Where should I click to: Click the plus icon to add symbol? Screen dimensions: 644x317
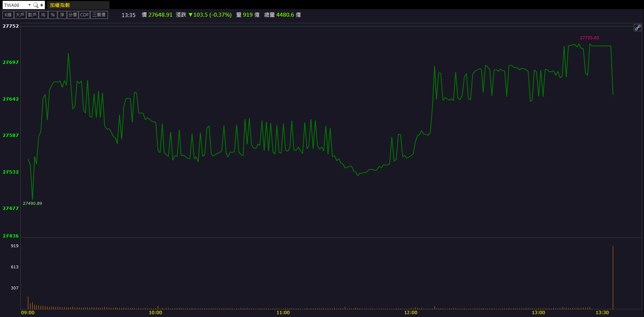click(42, 5)
